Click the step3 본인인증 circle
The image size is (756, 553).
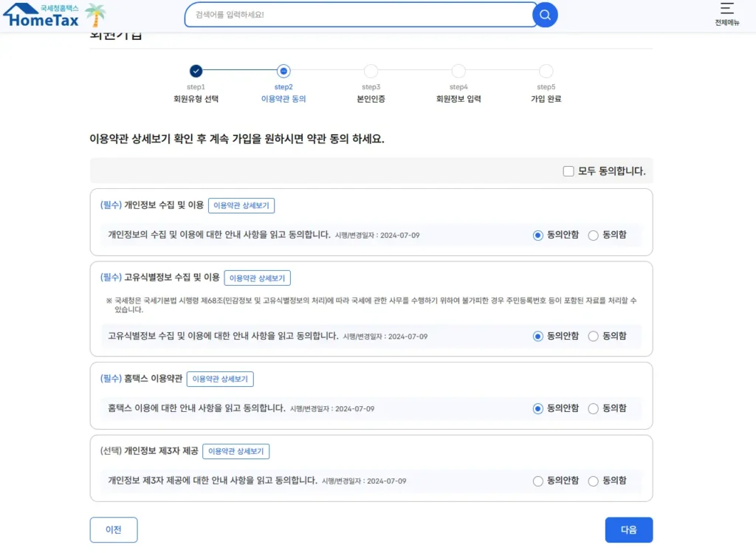(x=371, y=71)
